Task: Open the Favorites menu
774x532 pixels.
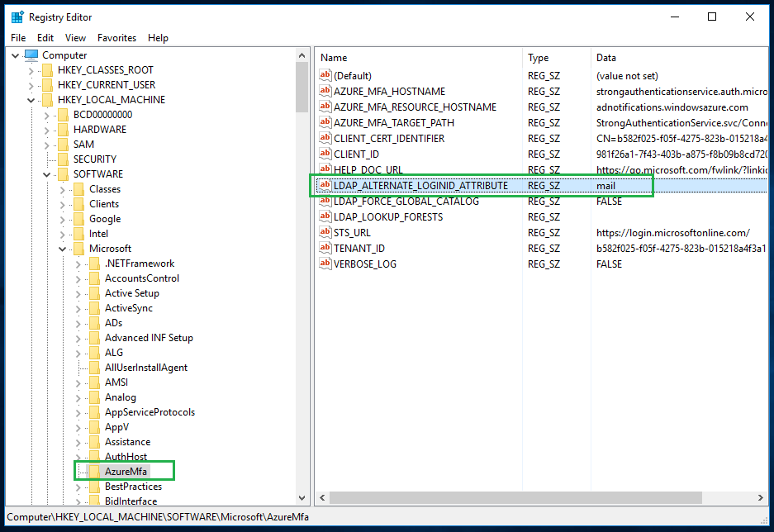Action: click(116, 38)
